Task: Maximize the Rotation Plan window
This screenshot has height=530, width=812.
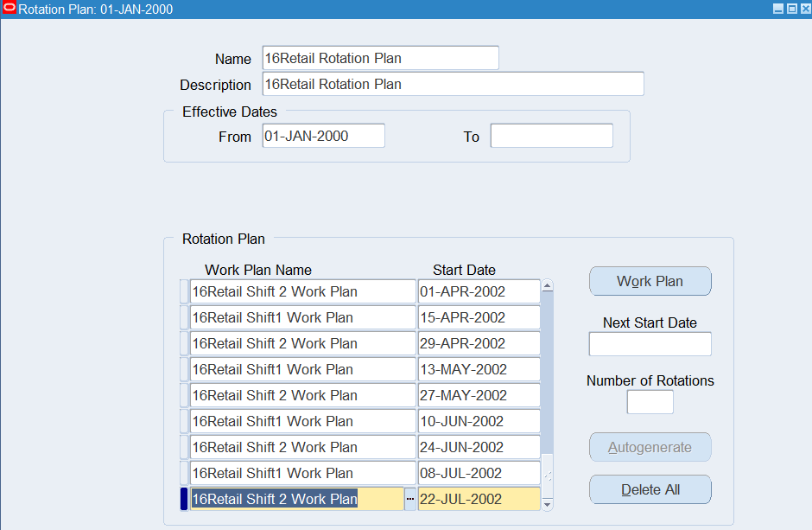Action: (x=790, y=9)
